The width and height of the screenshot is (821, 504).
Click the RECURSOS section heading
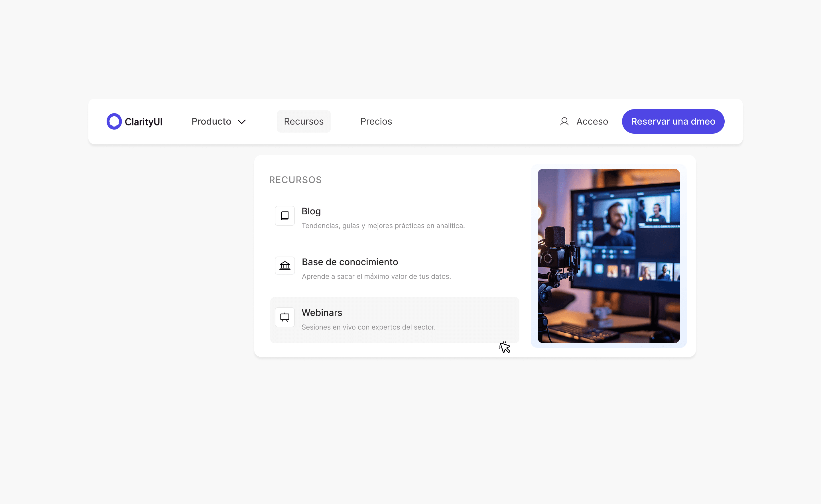tap(295, 180)
